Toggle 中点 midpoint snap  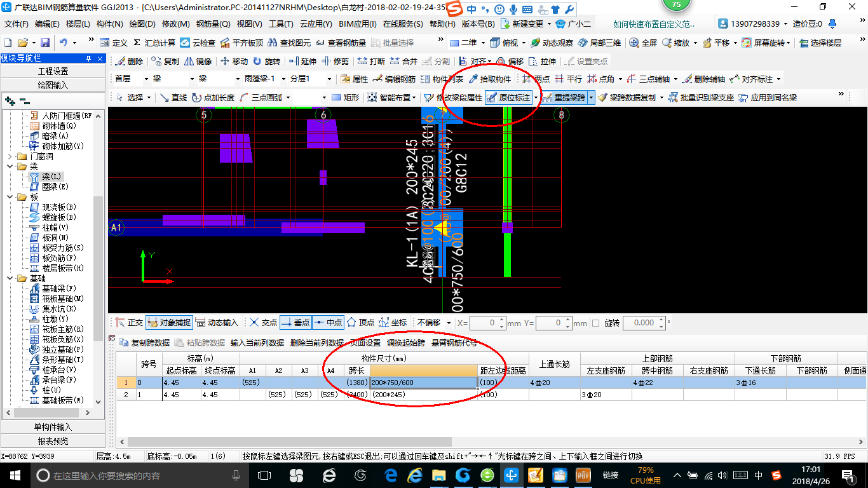point(329,323)
